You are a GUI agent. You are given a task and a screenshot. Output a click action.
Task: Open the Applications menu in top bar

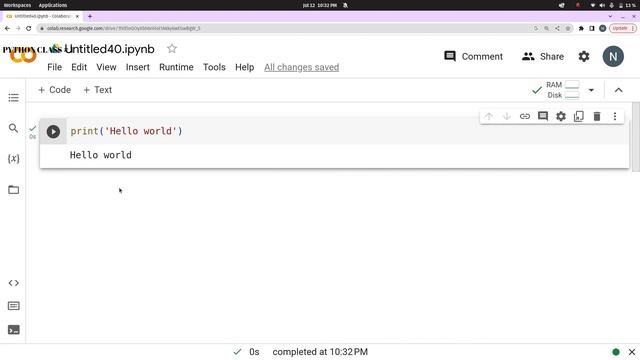click(53, 5)
